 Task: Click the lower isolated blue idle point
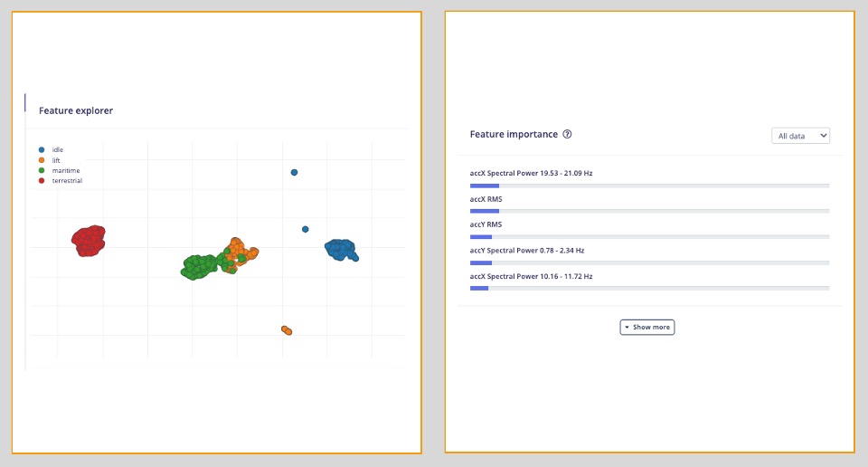click(x=306, y=229)
